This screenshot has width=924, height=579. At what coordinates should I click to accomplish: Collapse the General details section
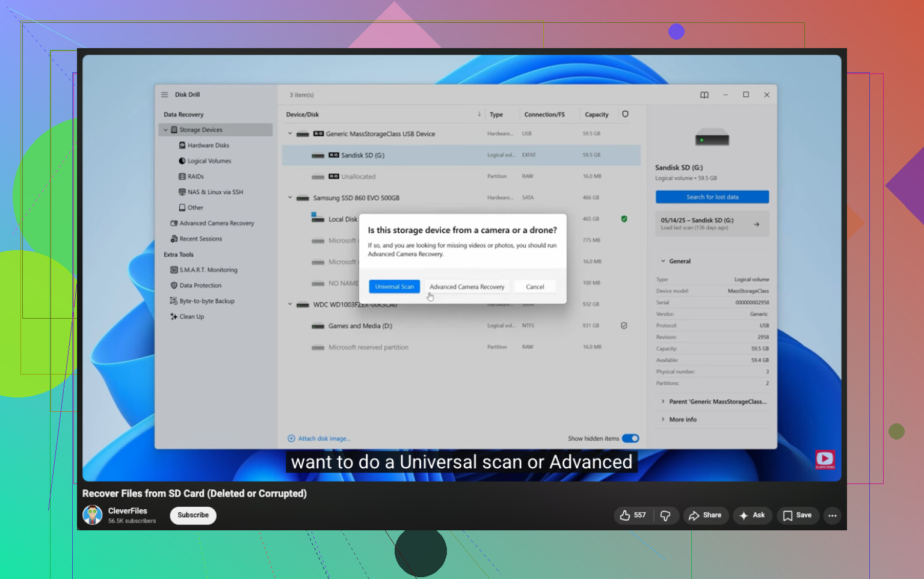(x=663, y=261)
